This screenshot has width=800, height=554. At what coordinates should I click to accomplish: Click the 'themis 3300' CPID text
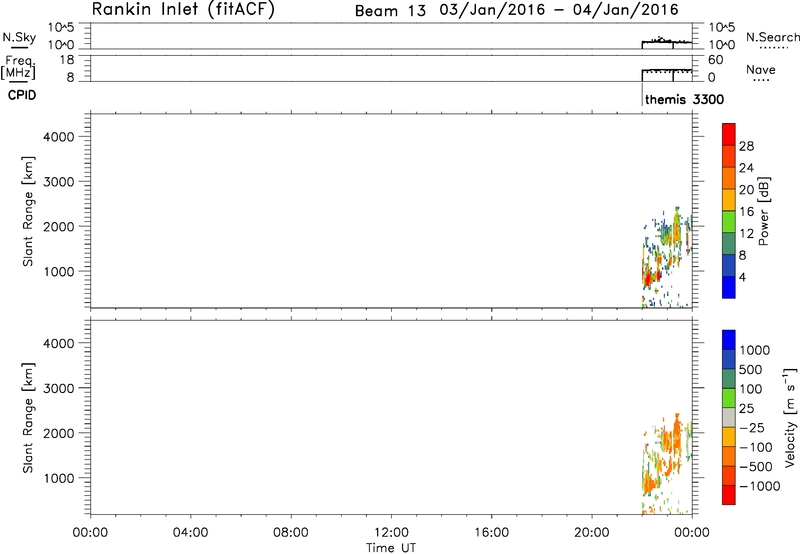684,99
